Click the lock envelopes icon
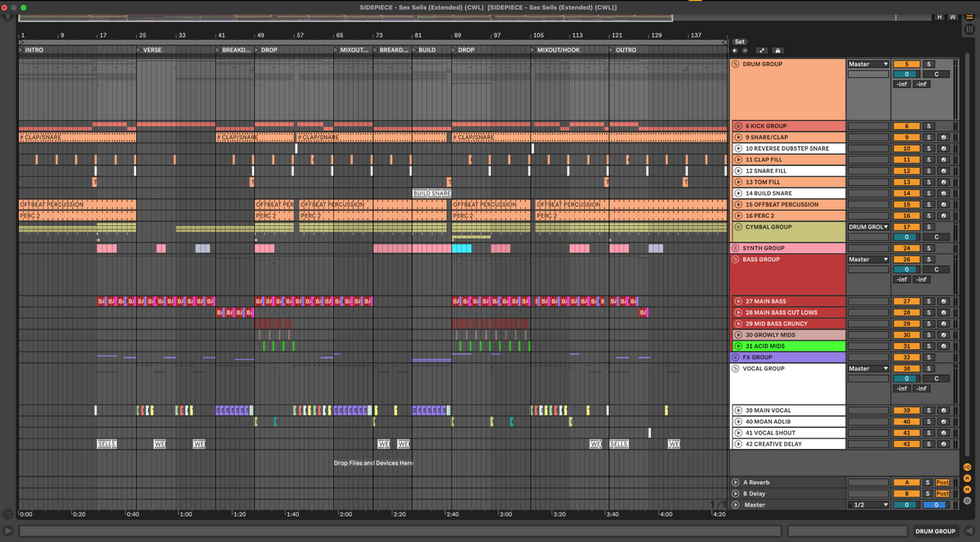The height and width of the screenshot is (542, 980). [x=777, y=51]
